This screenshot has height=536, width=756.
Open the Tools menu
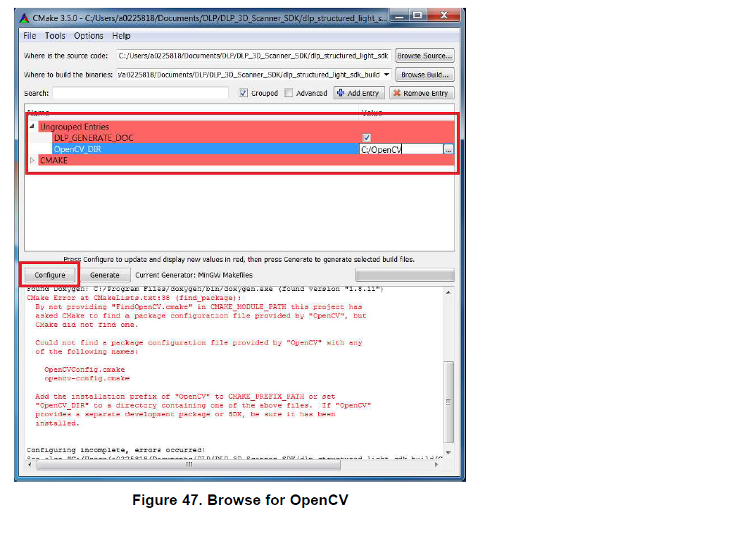55,36
